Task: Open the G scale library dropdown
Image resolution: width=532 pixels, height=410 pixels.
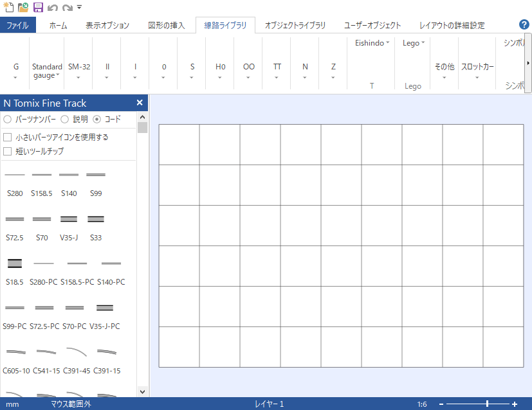Action: click(x=15, y=71)
